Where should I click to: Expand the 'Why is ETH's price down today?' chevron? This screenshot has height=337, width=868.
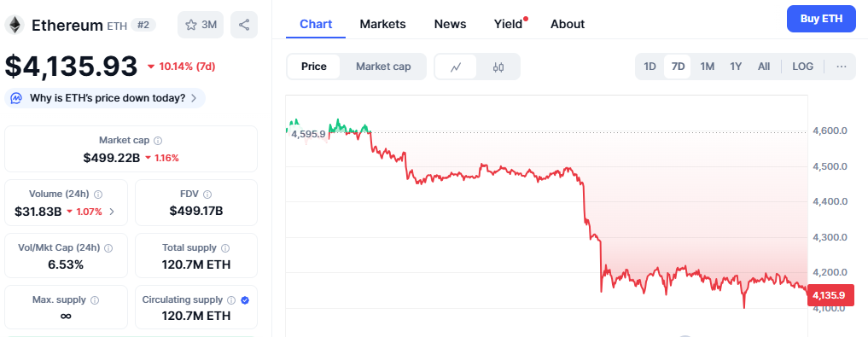pos(193,98)
